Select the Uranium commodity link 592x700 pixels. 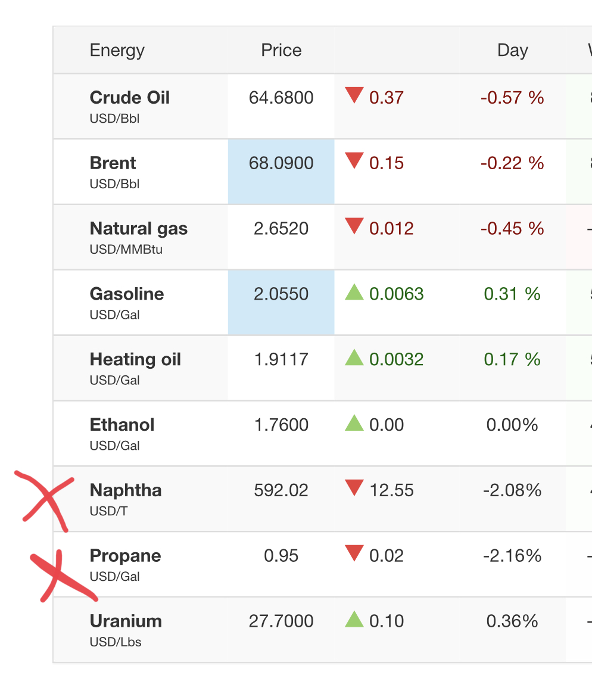pyautogui.click(x=126, y=621)
